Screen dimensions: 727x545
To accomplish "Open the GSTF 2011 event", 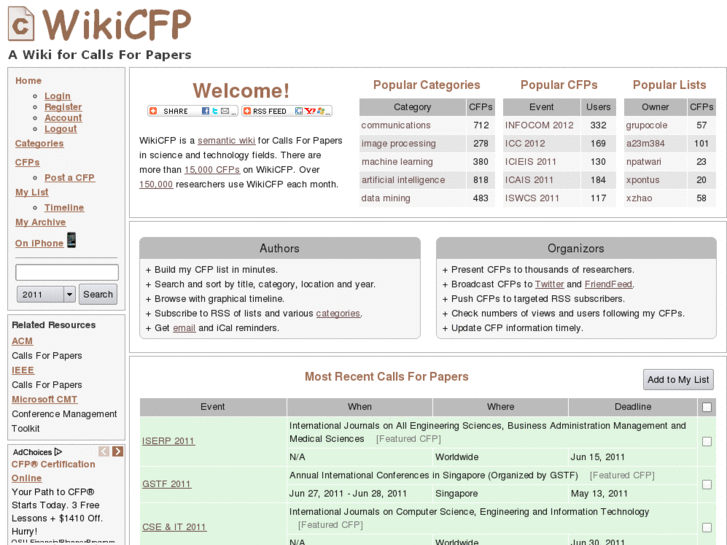I will point(166,484).
